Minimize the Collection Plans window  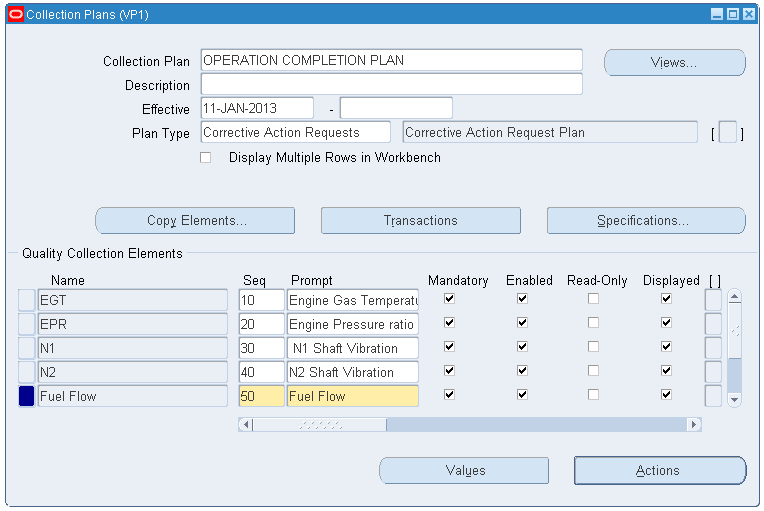(x=717, y=14)
